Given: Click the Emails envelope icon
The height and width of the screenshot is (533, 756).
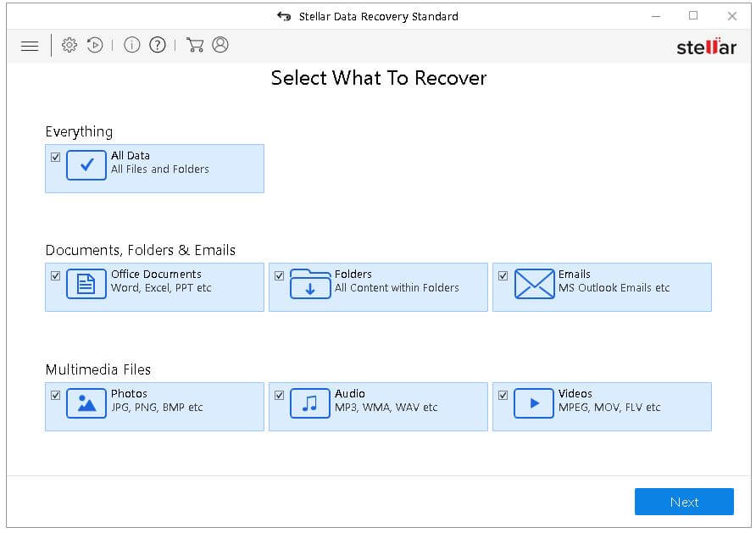Looking at the screenshot, I should 534,284.
